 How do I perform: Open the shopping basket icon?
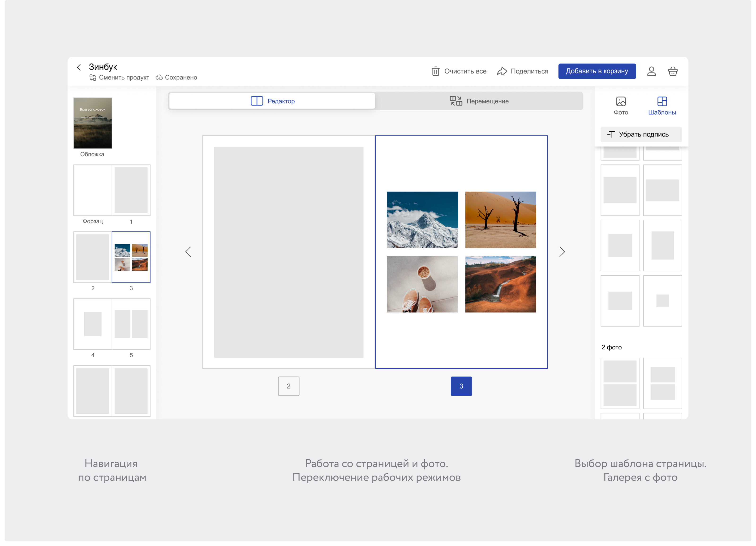673,71
